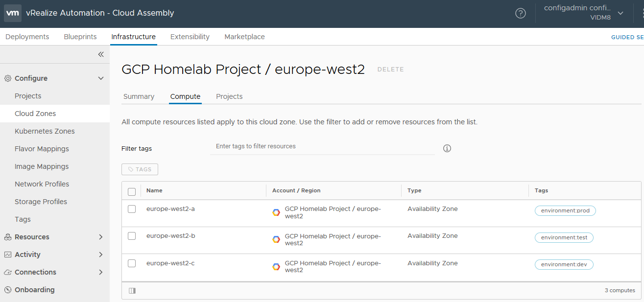
Task: Click the Connections cloud icon
Action: click(8, 272)
